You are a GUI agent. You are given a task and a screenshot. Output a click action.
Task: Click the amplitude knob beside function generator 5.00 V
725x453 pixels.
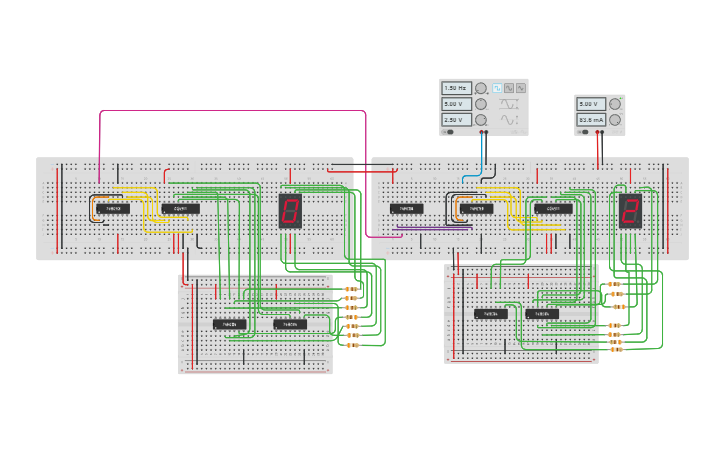481,104
